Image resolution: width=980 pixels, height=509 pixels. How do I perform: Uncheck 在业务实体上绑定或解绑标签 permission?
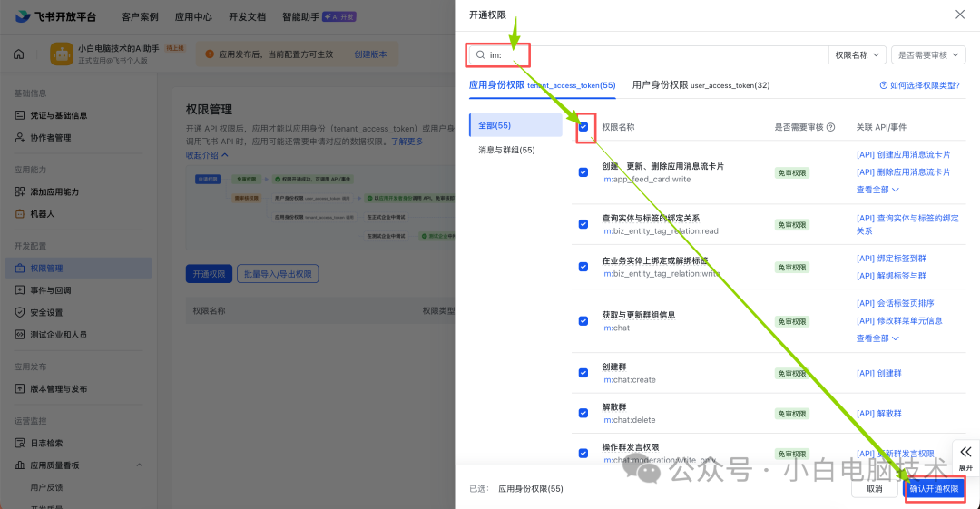(x=583, y=267)
